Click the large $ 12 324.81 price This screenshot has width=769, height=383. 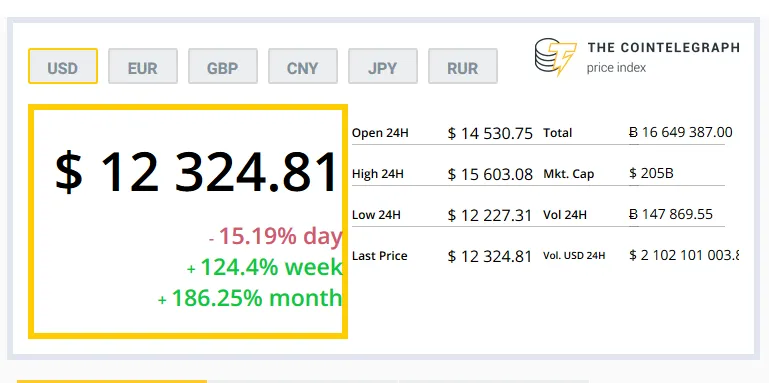196,171
